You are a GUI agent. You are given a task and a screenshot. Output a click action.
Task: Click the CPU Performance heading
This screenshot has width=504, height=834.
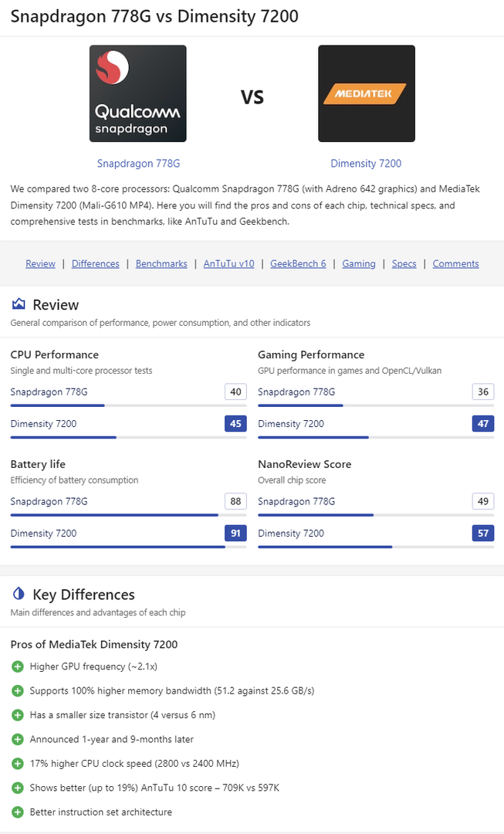tap(55, 354)
